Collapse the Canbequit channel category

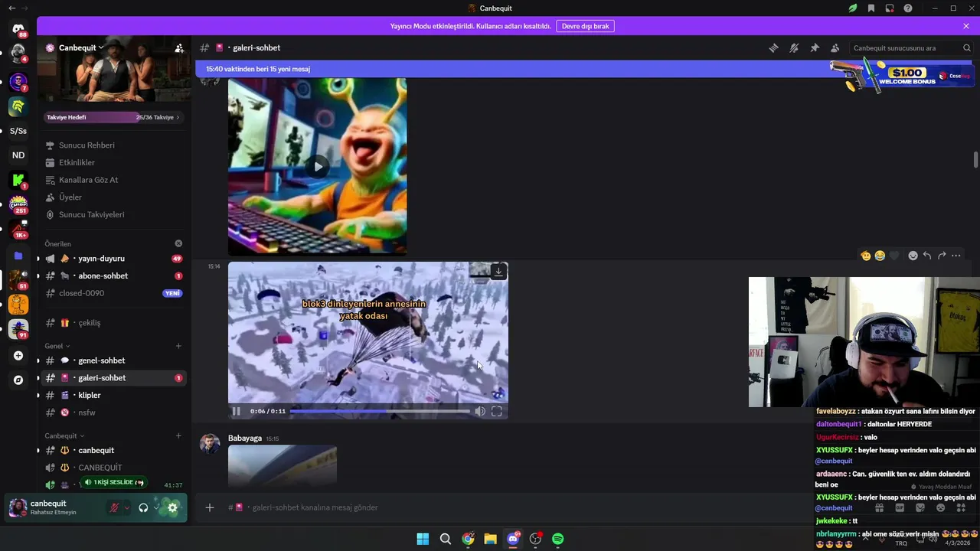[64, 435]
